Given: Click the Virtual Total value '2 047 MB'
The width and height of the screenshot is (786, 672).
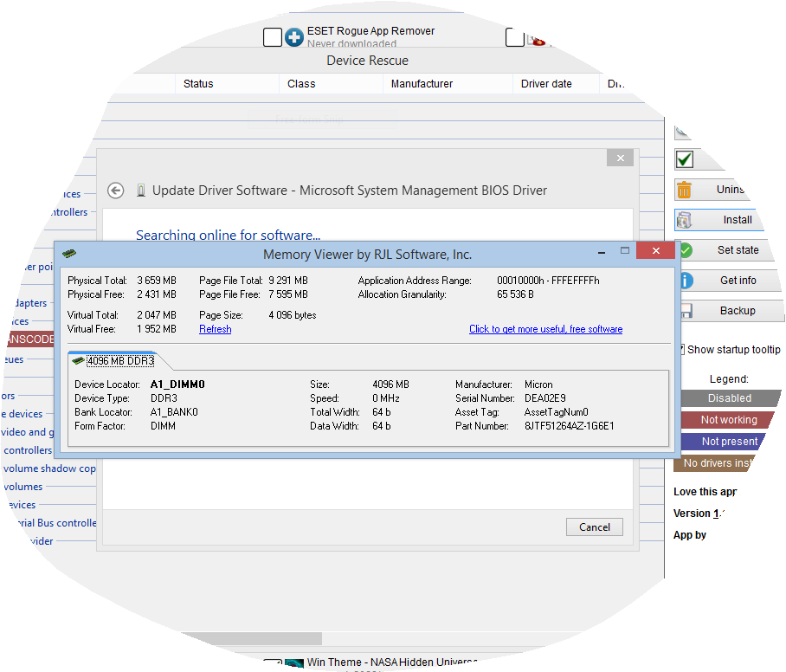Looking at the screenshot, I should (157, 315).
